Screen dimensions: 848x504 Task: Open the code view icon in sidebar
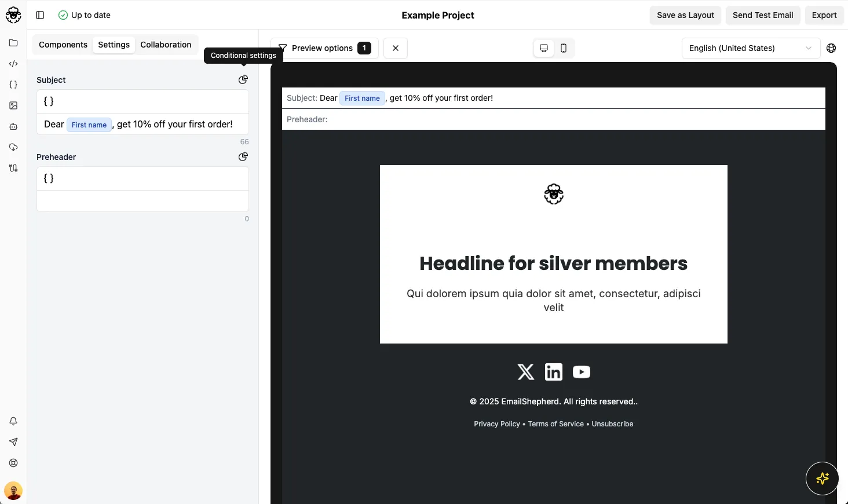(x=13, y=64)
